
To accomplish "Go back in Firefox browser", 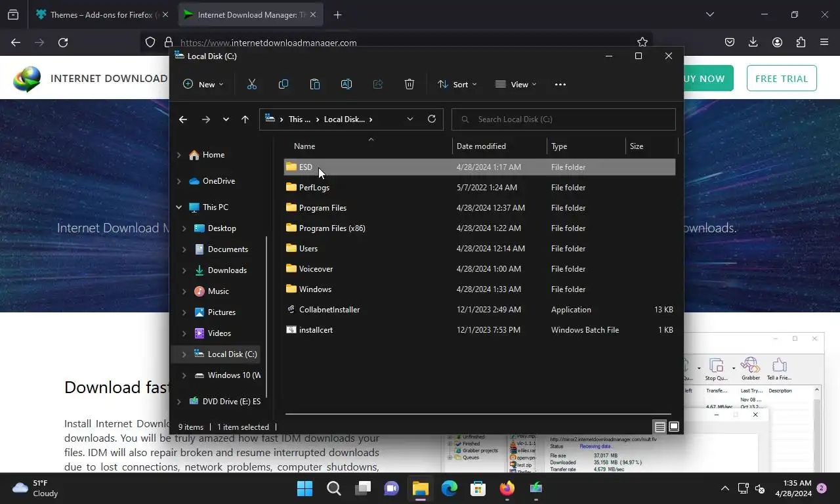I will coord(16,42).
